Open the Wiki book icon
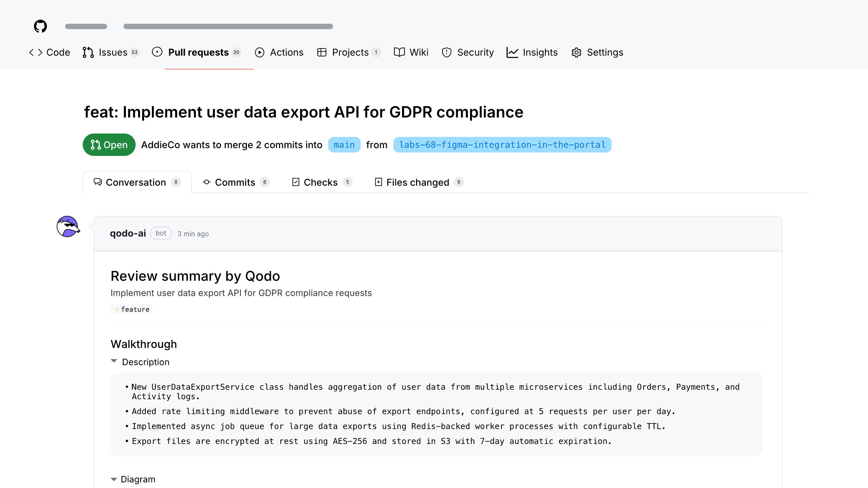Image resolution: width=868 pixels, height=488 pixels. (x=399, y=52)
